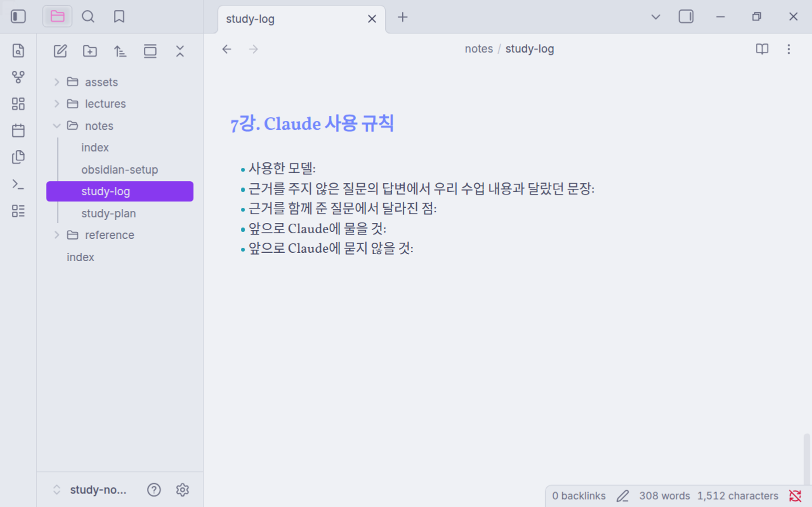This screenshot has width=812, height=507.
Task: Click the pencil editing mode status icon
Action: (x=622, y=496)
